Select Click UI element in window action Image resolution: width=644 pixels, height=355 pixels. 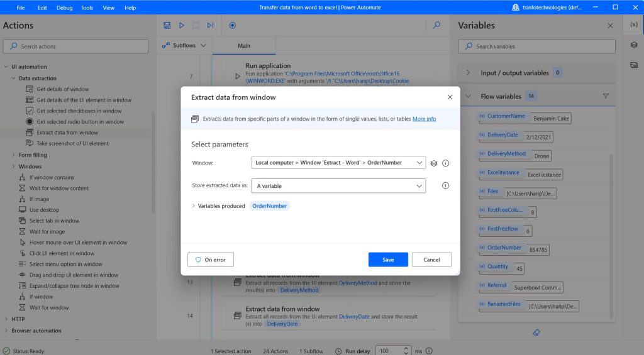(x=62, y=253)
